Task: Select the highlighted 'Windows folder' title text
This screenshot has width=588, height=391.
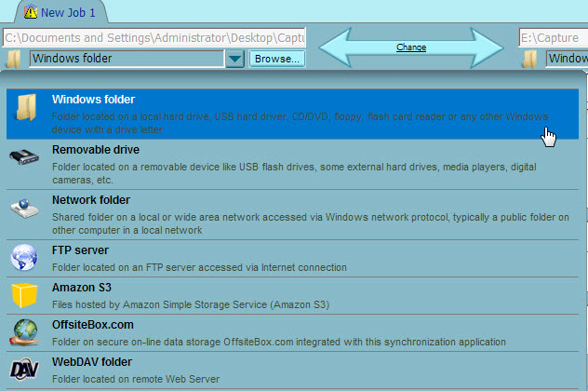Action: [x=93, y=100]
